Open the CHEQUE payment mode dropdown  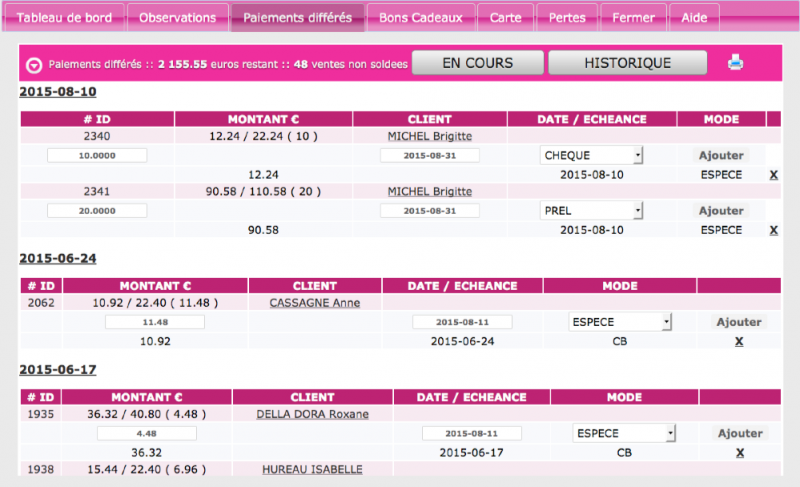pos(591,156)
